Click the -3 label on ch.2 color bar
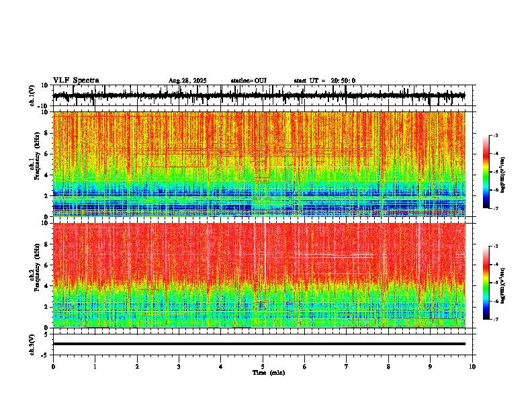Viewport: 532px width, 411px height. point(495,246)
